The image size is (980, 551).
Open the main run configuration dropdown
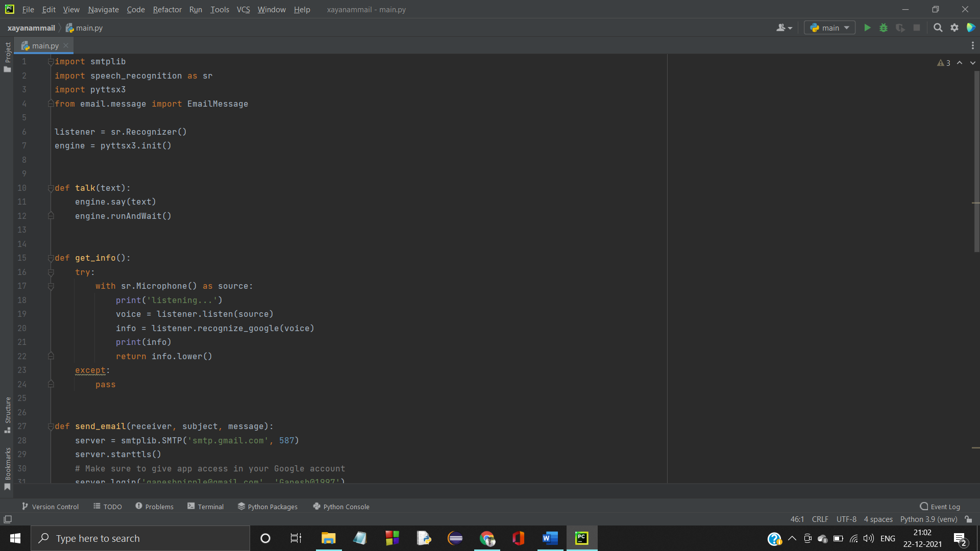pyautogui.click(x=829, y=28)
